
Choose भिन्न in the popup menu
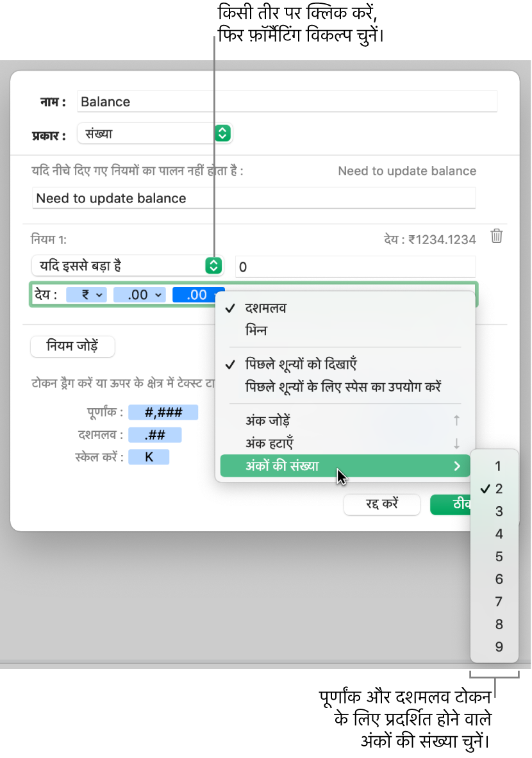tap(345, 331)
